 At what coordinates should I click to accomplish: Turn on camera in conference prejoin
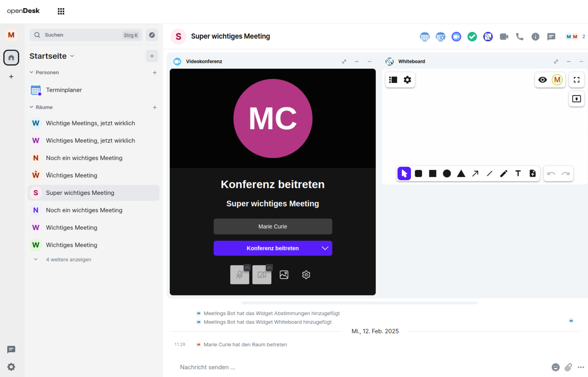pos(262,275)
